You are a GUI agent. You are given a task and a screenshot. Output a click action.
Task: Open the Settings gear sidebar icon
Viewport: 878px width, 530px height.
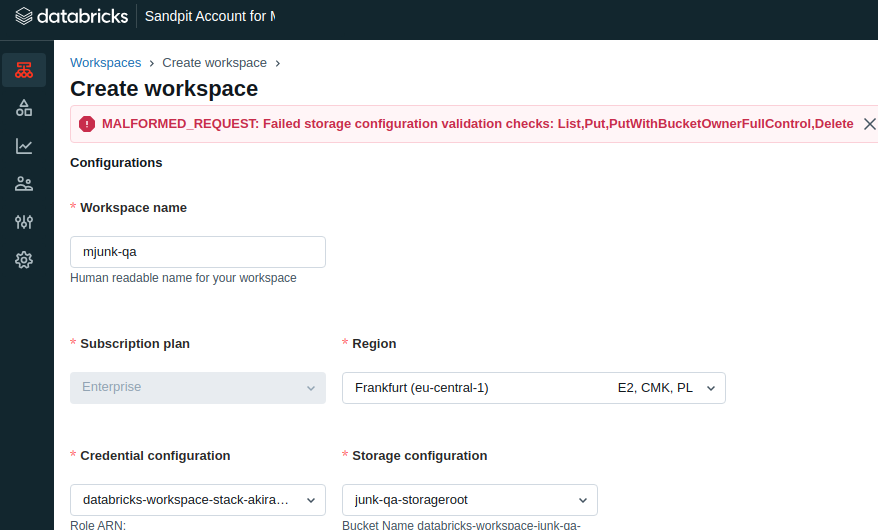click(24, 260)
